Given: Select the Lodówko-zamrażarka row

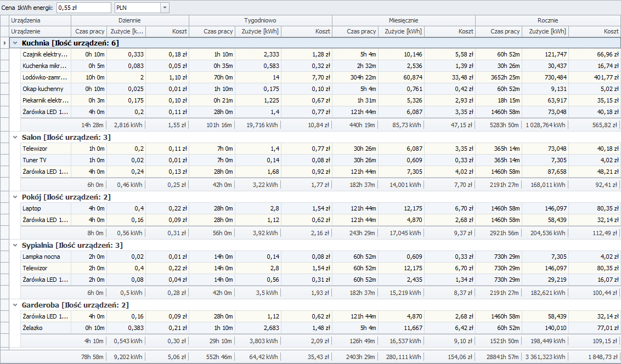Looking at the screenshot, I should [46, 77].
